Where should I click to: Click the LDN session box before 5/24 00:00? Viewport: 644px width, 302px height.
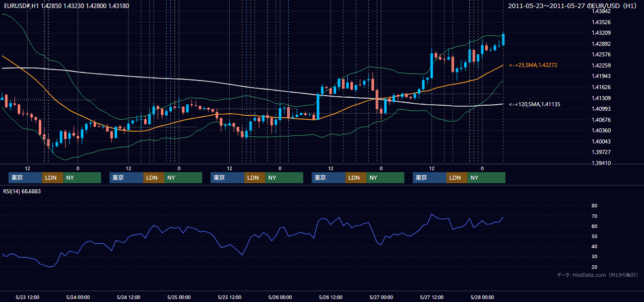click(x=53, y=178)
